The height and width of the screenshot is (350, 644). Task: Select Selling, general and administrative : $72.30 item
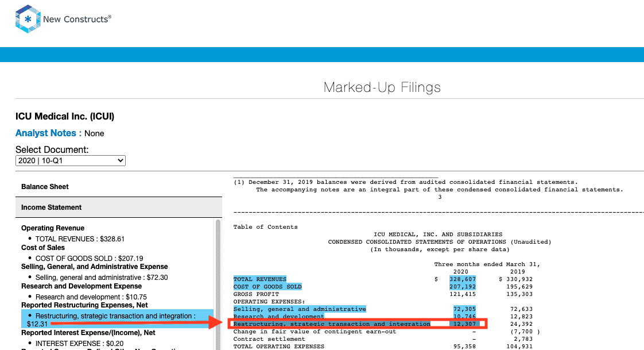click(x=102, y=277)
